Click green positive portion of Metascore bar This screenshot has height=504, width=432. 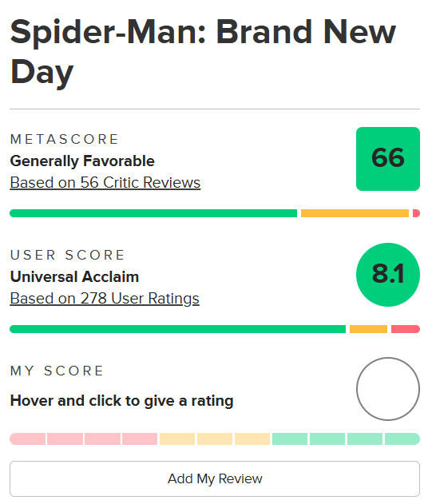(153, 213)
